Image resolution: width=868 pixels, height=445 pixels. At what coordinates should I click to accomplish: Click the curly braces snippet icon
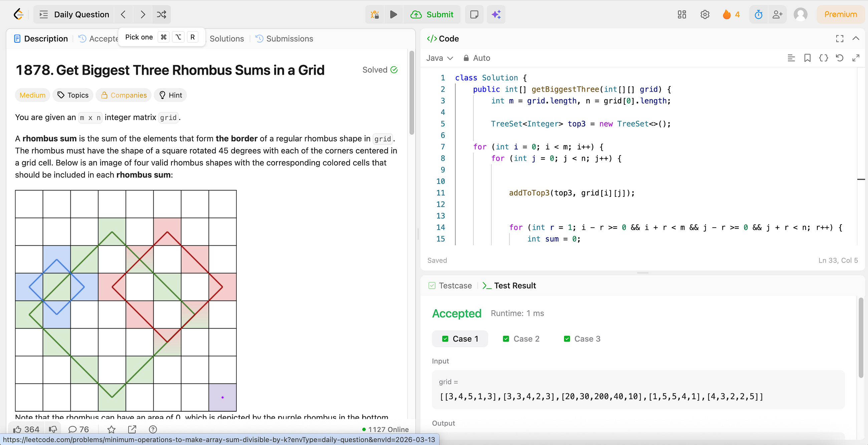pos(824,58)
